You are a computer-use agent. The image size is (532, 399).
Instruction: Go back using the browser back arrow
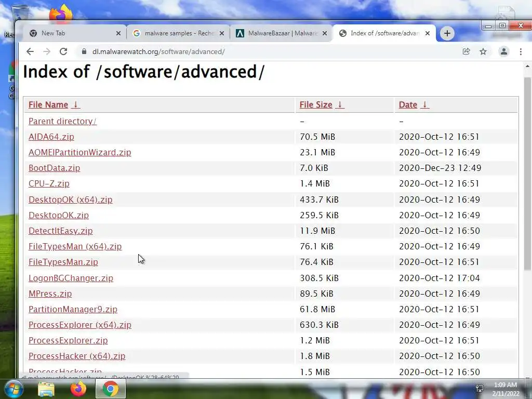tap(30, 51)
